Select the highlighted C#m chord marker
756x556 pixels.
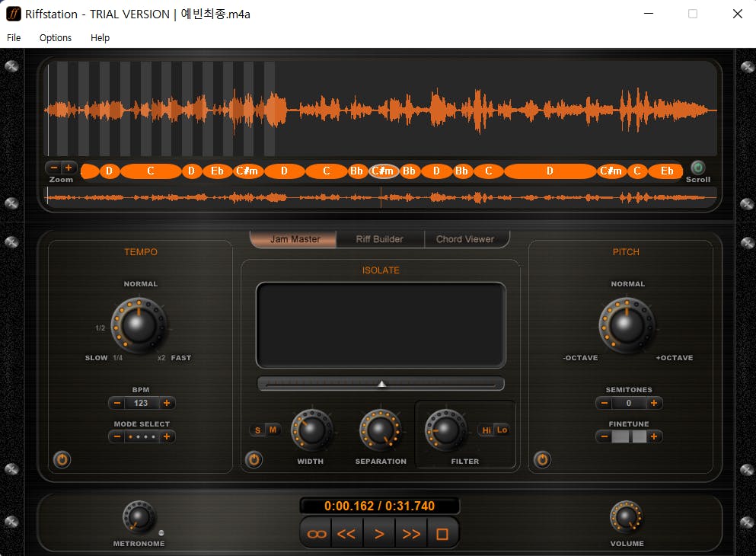click(384, 171)
